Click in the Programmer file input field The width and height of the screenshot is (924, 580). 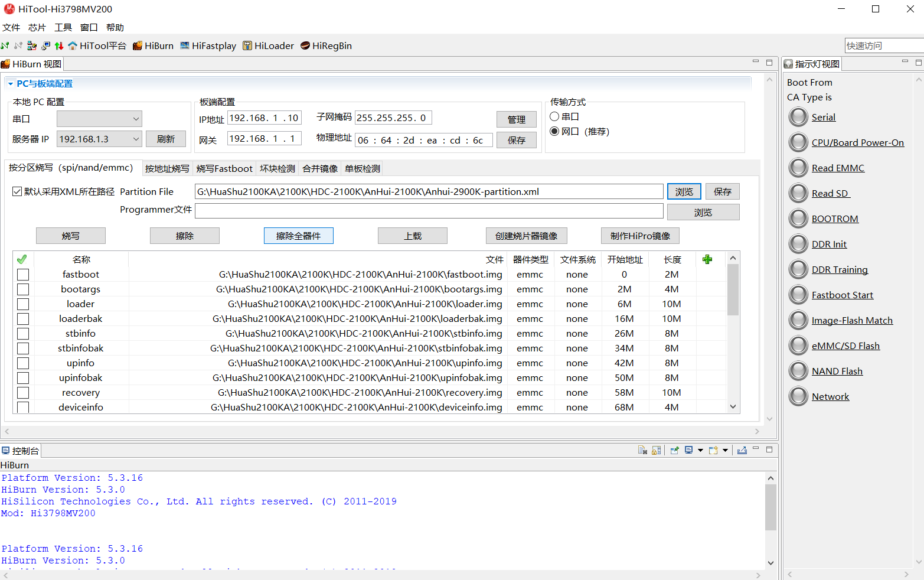429,211
